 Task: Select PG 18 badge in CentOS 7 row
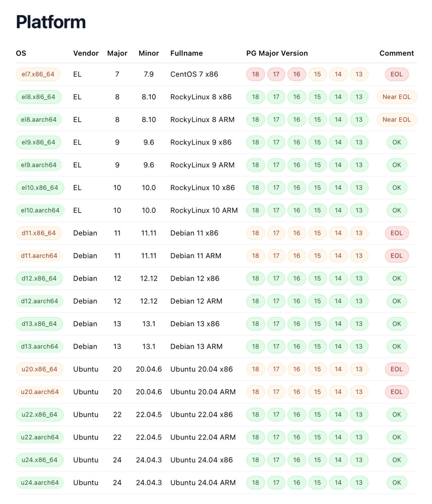tap(256, 74)
